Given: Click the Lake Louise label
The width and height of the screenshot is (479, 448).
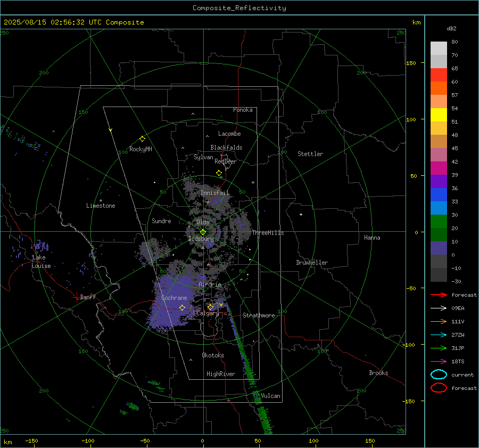Looking at the screenshot, I should [x=41, y=262].
